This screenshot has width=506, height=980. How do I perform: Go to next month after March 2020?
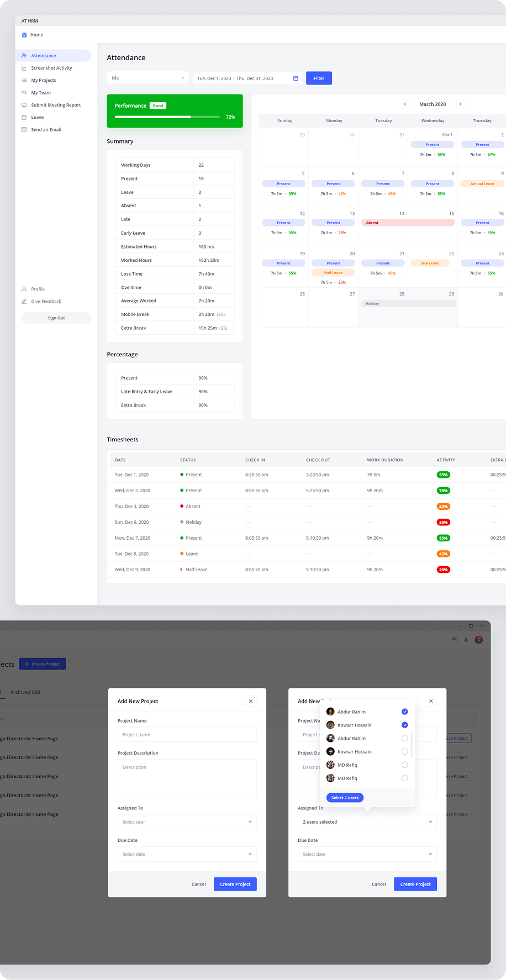[460, 104]
